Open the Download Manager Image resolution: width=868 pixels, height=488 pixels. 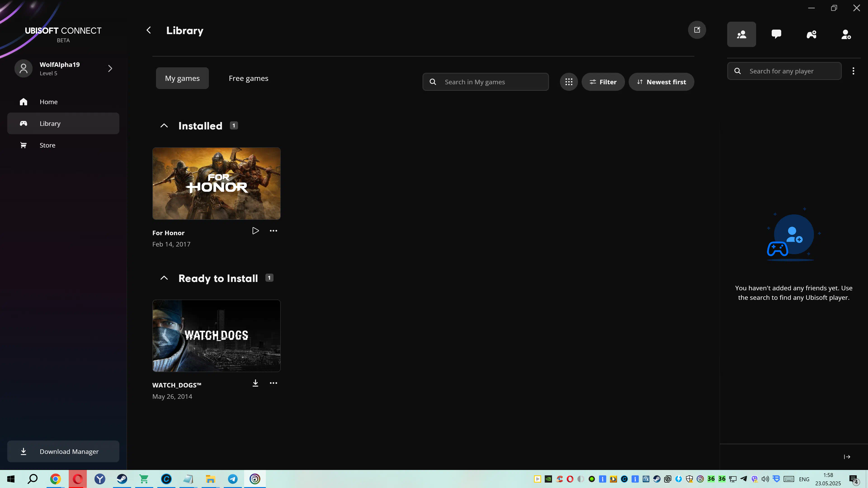(x=63, y=451)
